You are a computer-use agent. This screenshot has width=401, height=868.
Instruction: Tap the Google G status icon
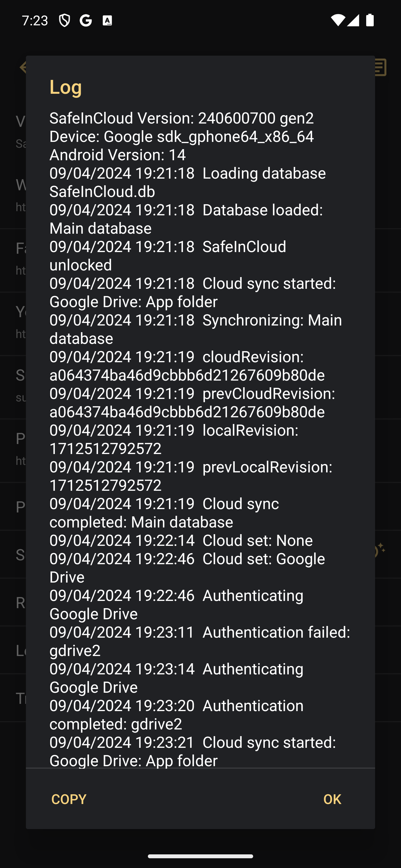click(x=86, y=21)
